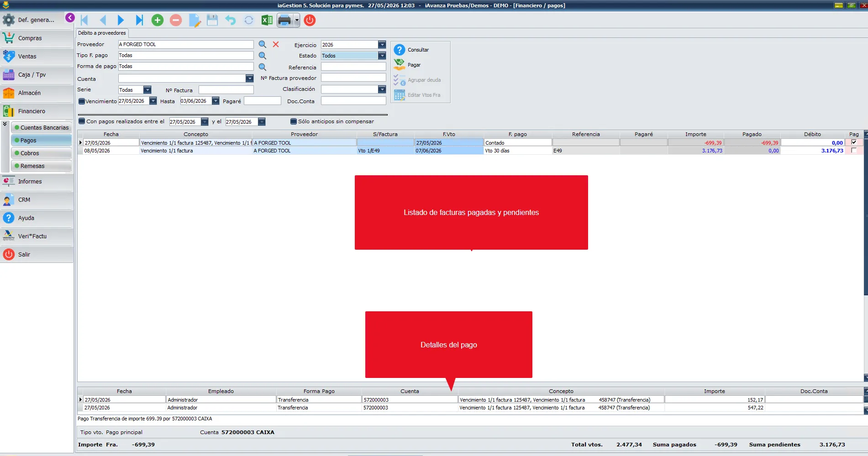
Task: Refresh data with circular arrows icon
Action: 249,20
